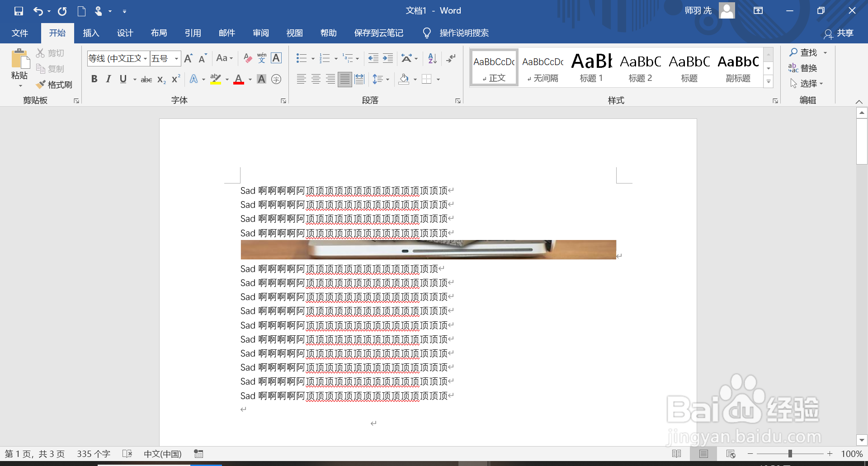
Task: Apply character border icon A
Action: [x=276, y=58]
